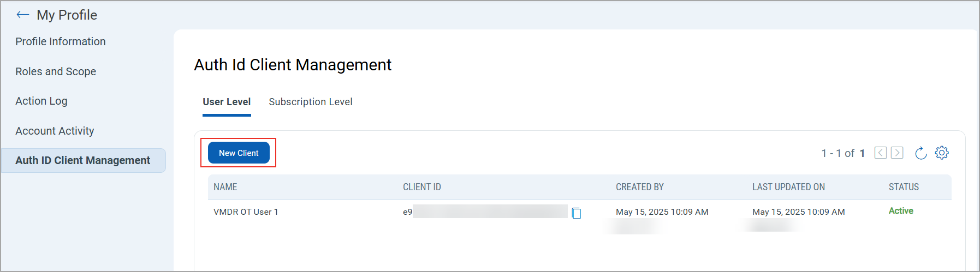The image size is (980, 272).
Task: Copy the client ID with clipboard icon
Action: [576, 213]
